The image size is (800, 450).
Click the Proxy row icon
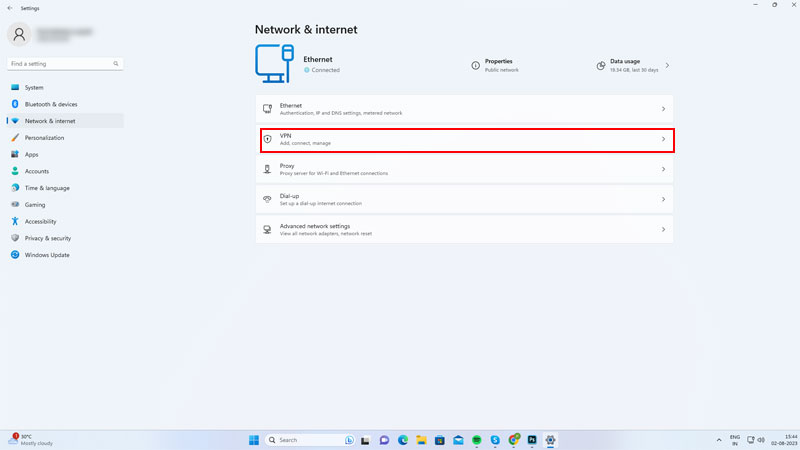267,169
